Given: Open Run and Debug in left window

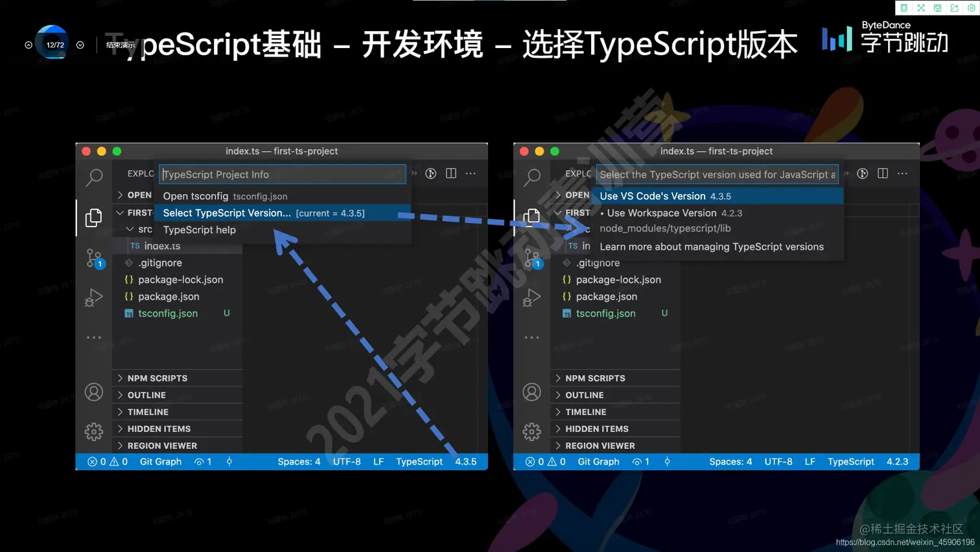Looking at the screenshot, I should click(94, 298).
